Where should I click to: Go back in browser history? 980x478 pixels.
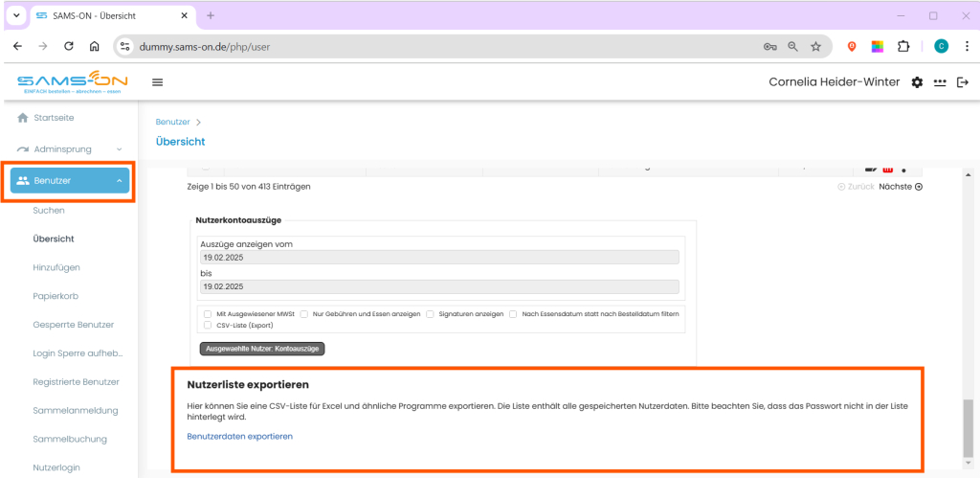pyautogui.click(x=17, y=46)
